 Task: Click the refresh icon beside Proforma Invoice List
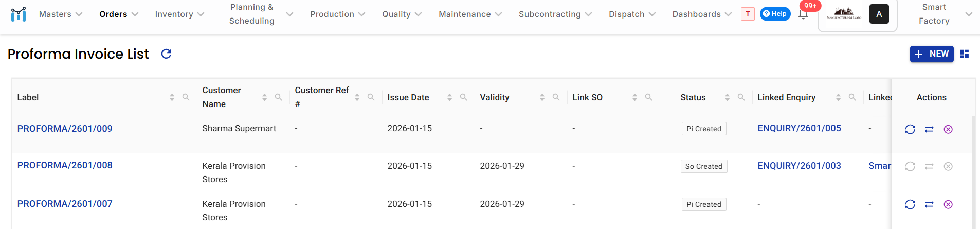(166, 54)
